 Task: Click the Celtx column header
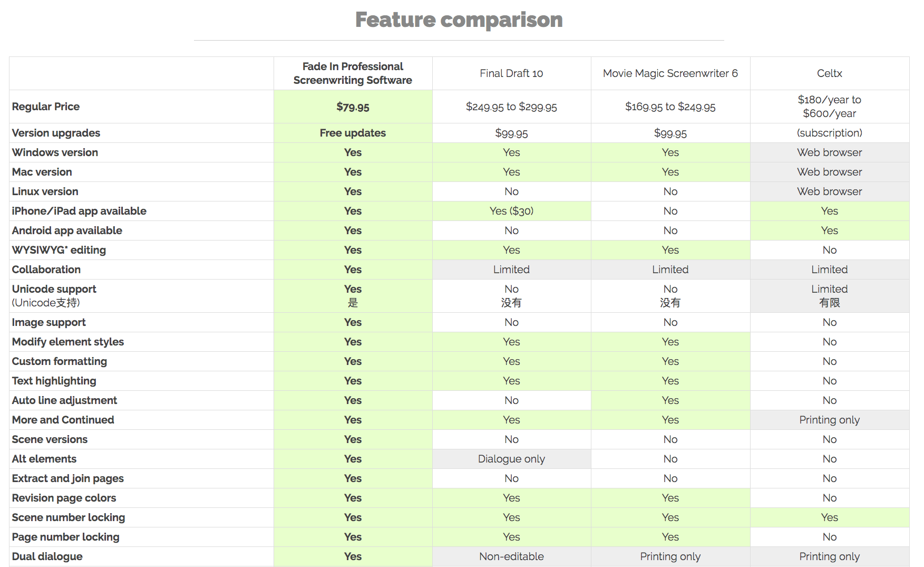pos(829,73)
